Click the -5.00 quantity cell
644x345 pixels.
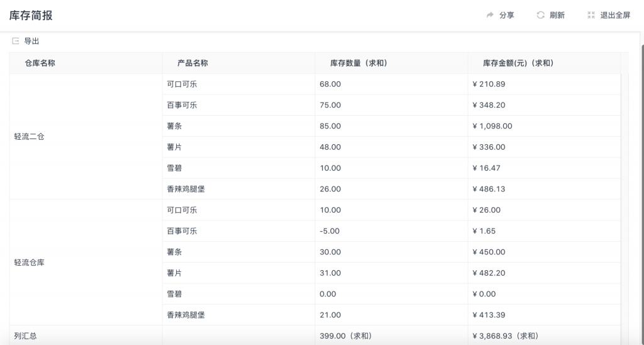[330, 231]
